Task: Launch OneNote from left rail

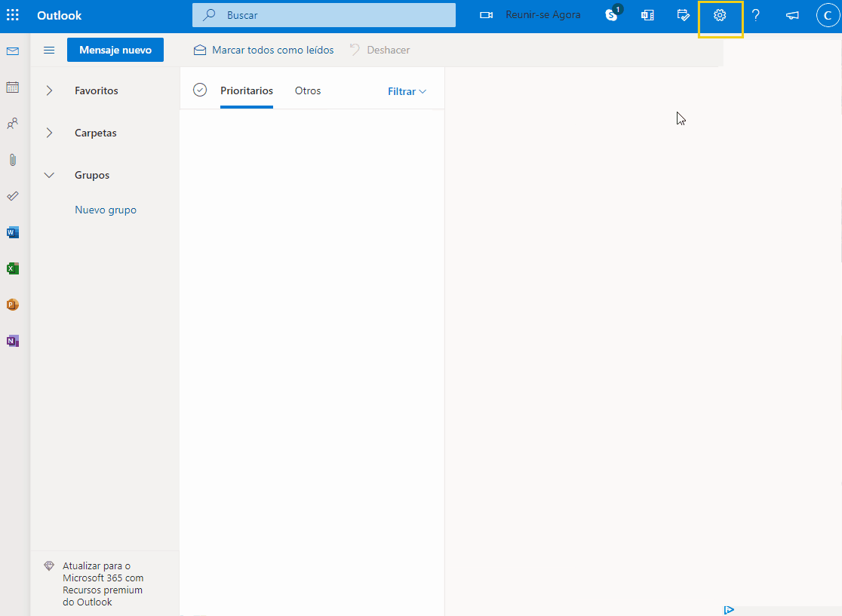Action: 13,341
